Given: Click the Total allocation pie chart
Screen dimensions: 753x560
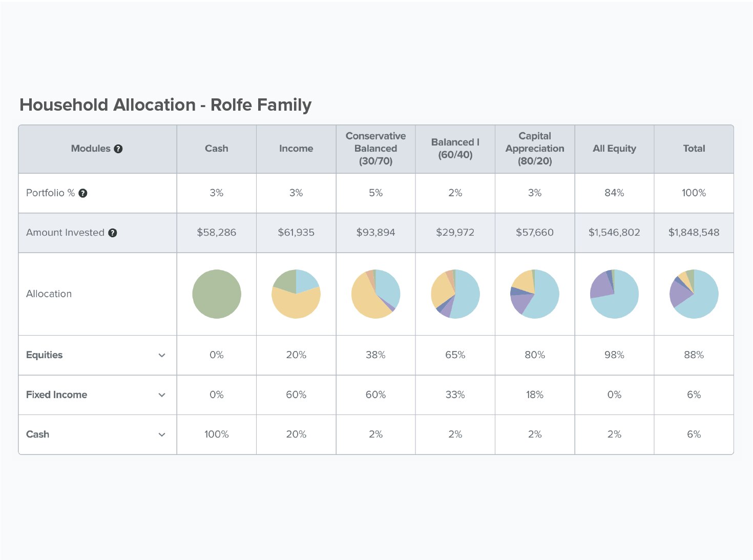Looking at the screenshot, I should coord(694,294).
